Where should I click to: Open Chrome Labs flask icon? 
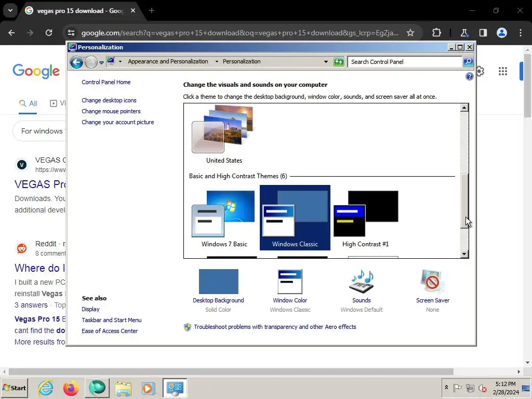point(464,33)
